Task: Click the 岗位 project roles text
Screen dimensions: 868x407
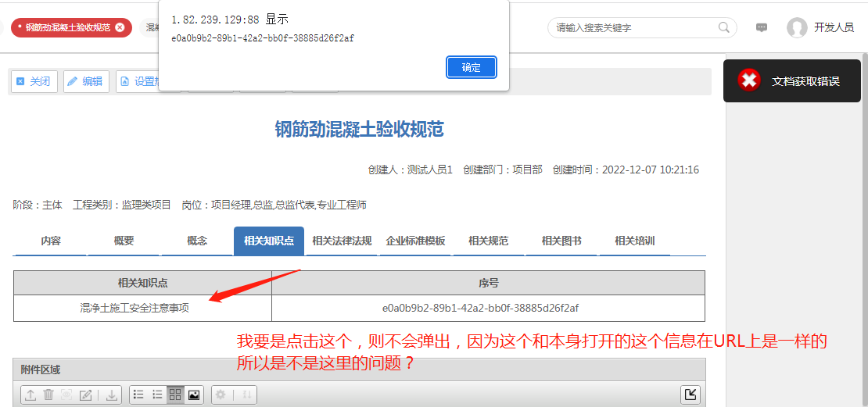Action: click(274, 205)
